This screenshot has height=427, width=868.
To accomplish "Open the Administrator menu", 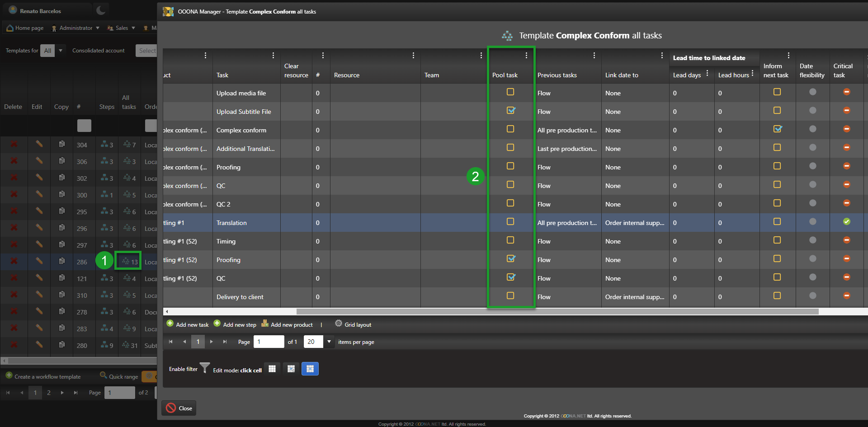I will 75,28.
